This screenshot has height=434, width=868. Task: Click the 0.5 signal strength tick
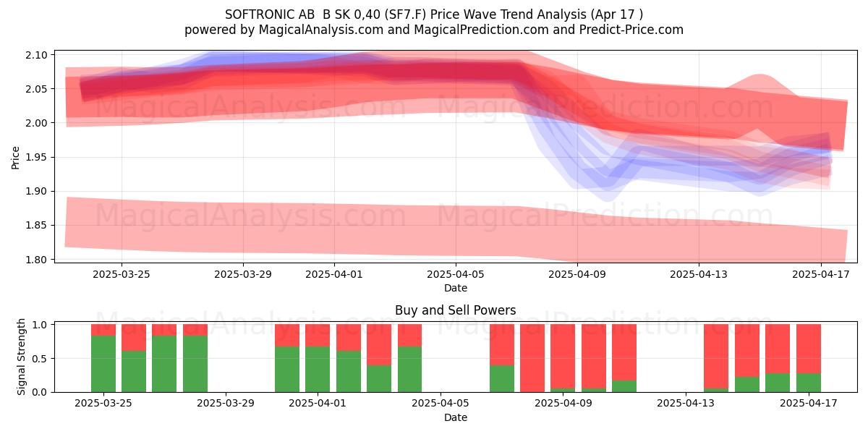[41, 358]
